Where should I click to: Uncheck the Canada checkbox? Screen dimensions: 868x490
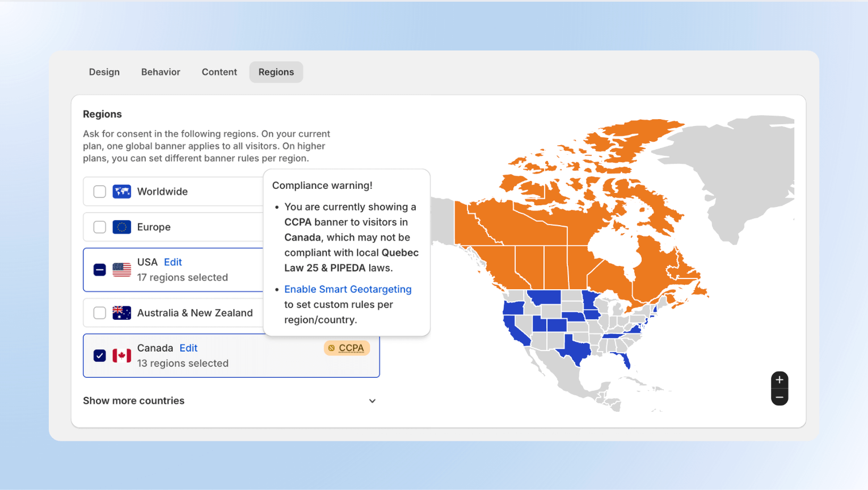(x=99, y=356)
